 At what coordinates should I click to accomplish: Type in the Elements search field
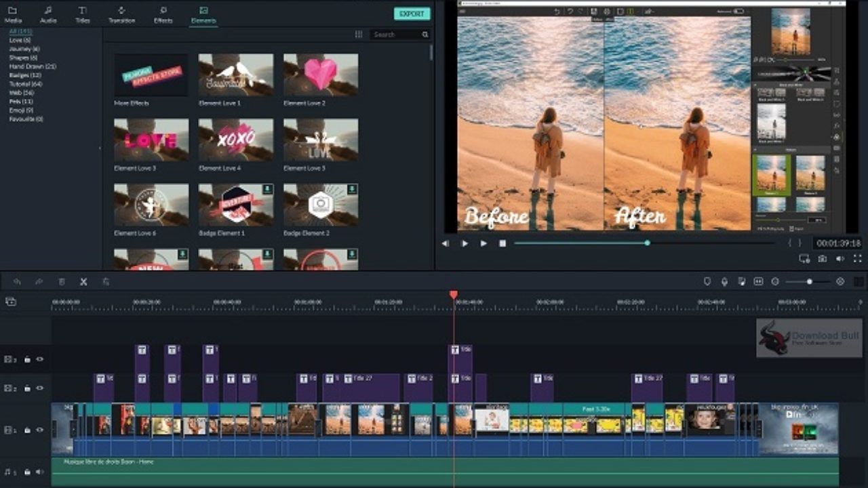397,35
